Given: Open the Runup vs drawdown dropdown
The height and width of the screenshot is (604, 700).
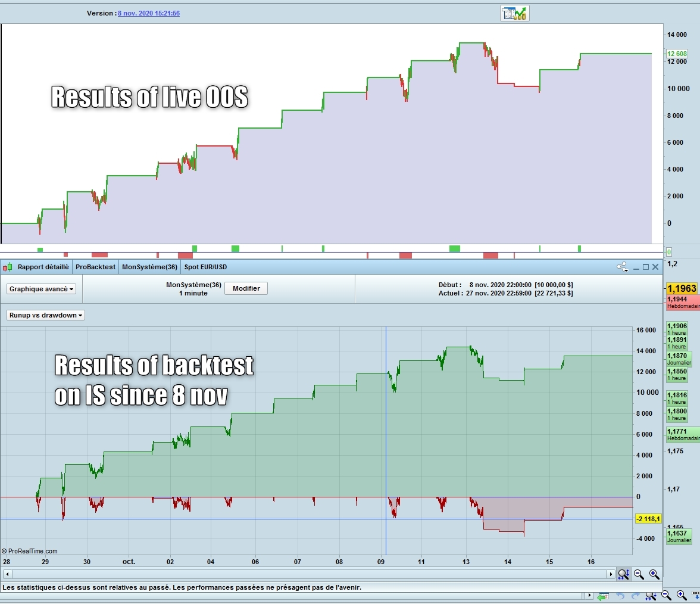Looking at the screenshot, I should pos(45,315).
